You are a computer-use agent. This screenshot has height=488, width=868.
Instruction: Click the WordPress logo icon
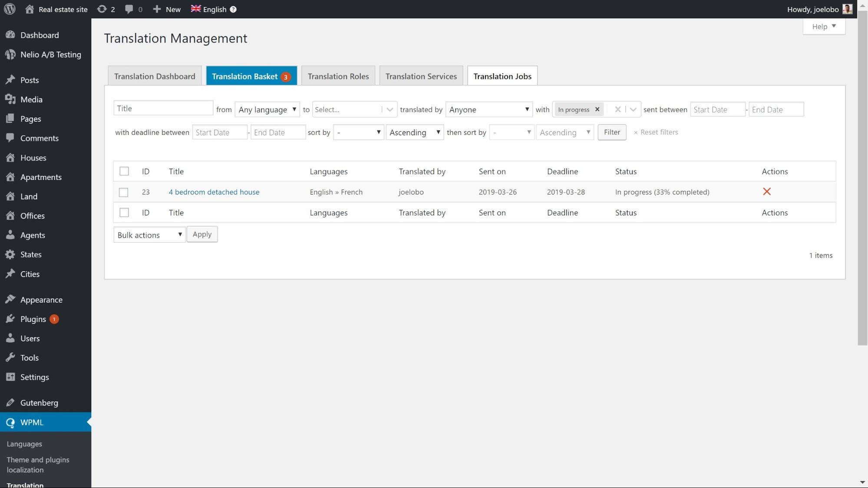(x=10, y=9)
